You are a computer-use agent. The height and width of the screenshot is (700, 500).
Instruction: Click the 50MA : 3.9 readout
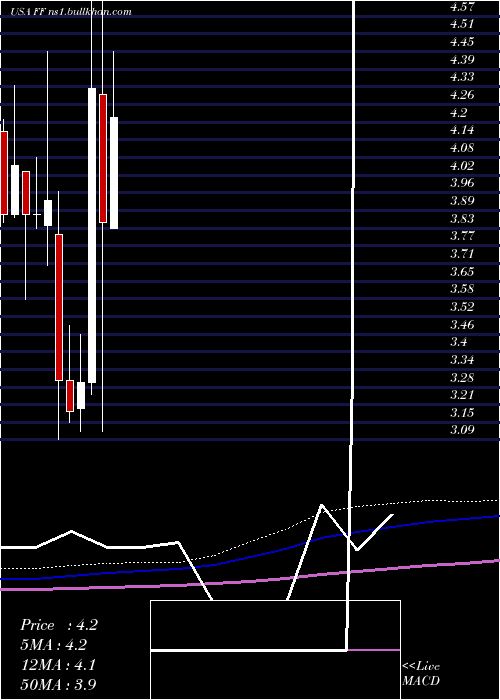pos(58,684)
